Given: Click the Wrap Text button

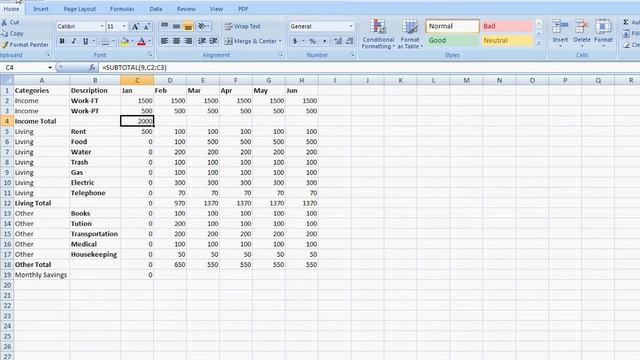Looking at the screenshot, I should click(x=242, y=27).
